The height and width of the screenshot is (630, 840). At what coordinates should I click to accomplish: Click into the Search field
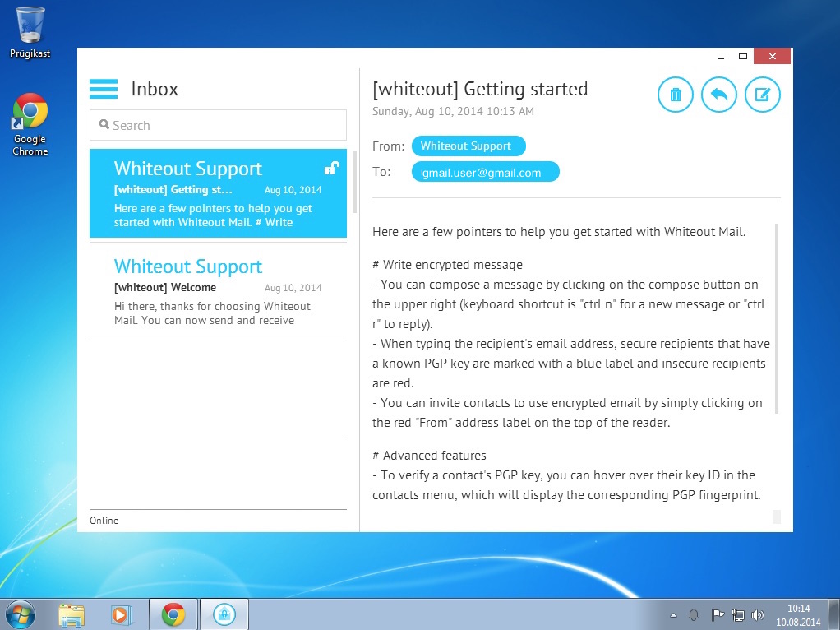tap(218, 125)
